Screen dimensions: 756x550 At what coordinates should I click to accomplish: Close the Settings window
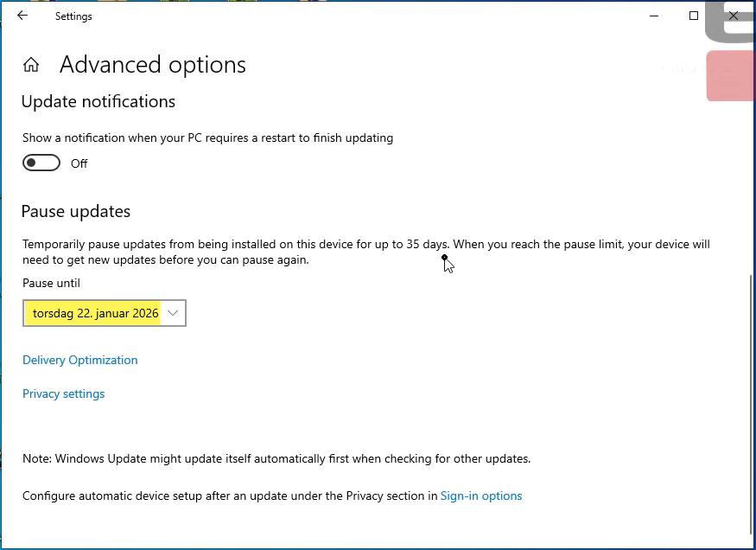point(734,16)
